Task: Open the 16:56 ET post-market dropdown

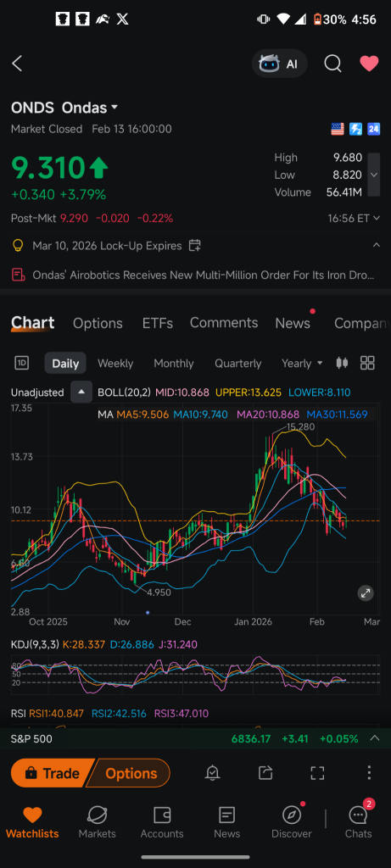Action: click(x=354, y=218)
